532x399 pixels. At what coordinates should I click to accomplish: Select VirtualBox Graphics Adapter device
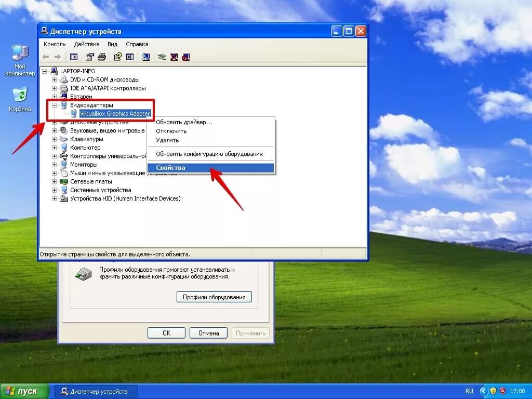[x=115, y=114]
